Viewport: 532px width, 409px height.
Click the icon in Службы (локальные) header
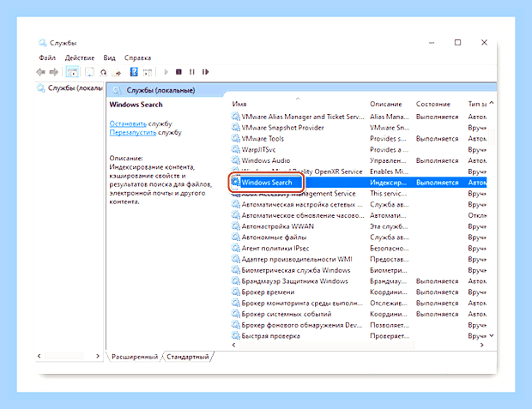pos(117,90)
